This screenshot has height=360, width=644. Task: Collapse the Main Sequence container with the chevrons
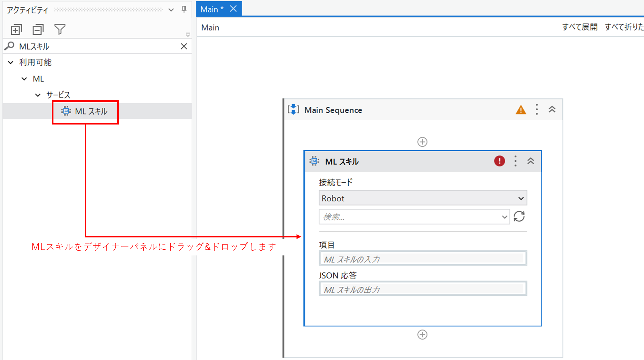point(552,110)
